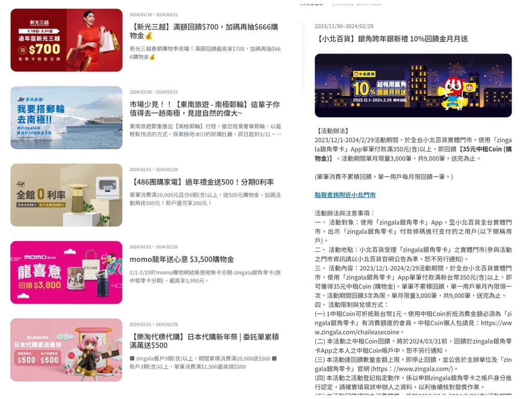Open 市場少見【東南旅遊-南極郵輪】article title

click(205, 109)
